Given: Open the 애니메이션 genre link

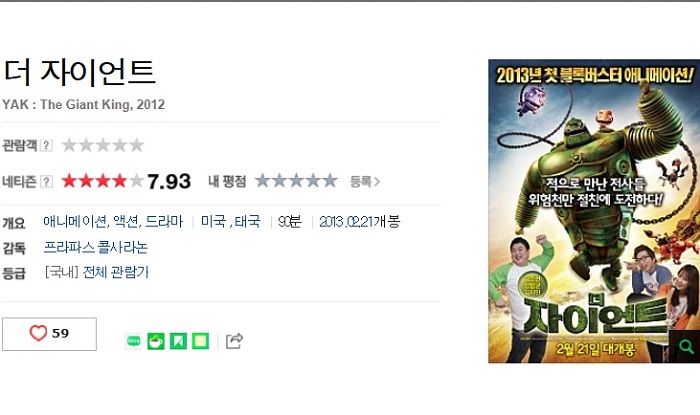Looking at the screenshot, I should coord(75,221).
